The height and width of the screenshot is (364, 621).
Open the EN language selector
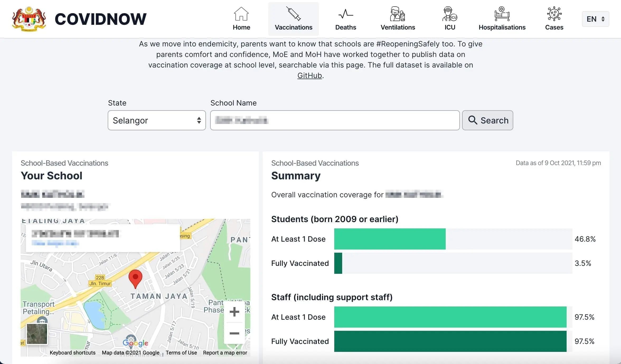pyautogui.click(x=595, y=19)
